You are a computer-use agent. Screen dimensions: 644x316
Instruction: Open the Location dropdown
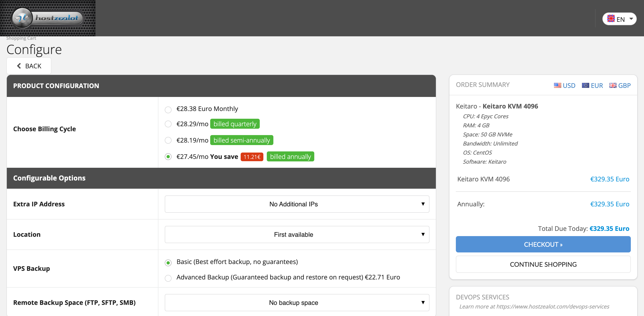(297, 235)
